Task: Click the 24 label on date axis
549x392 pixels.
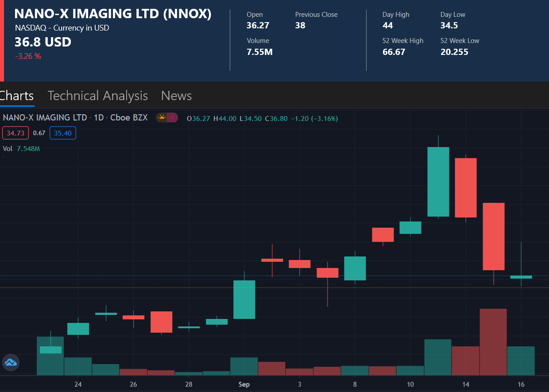Action: coord(78,384)
